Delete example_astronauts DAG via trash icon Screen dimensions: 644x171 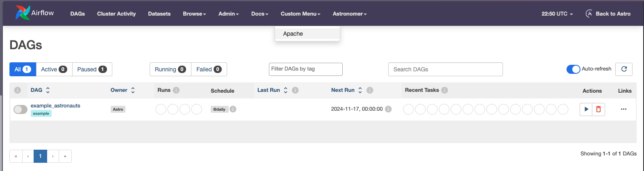[x=598, y=109]
